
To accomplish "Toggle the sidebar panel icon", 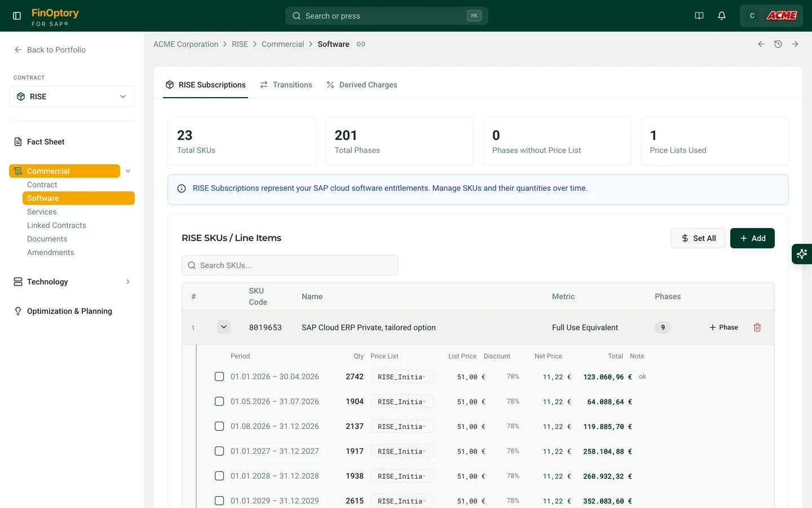I will coord(17,16).
